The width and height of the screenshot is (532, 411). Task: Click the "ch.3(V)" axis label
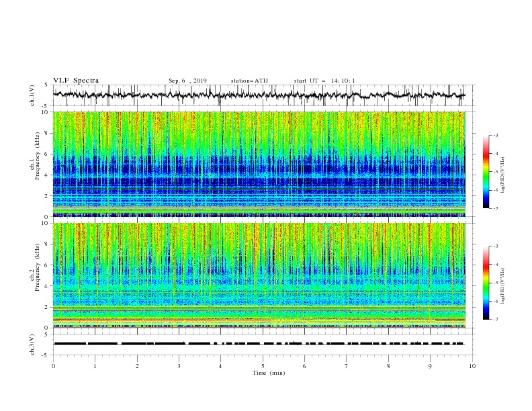(x=32, y=345)
